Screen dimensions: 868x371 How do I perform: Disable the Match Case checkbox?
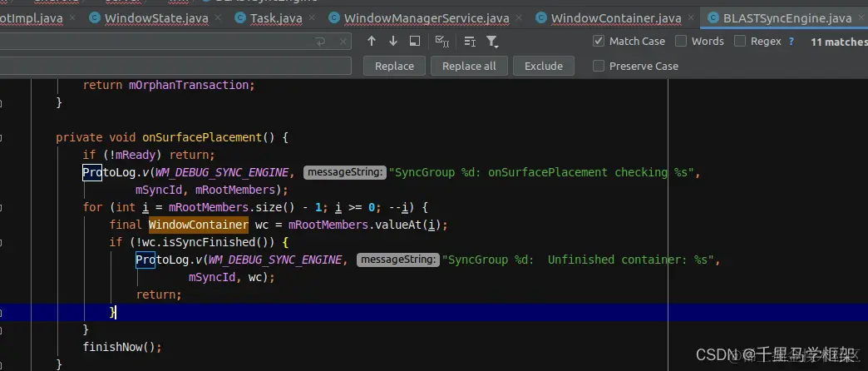click(x=599, y=41)
